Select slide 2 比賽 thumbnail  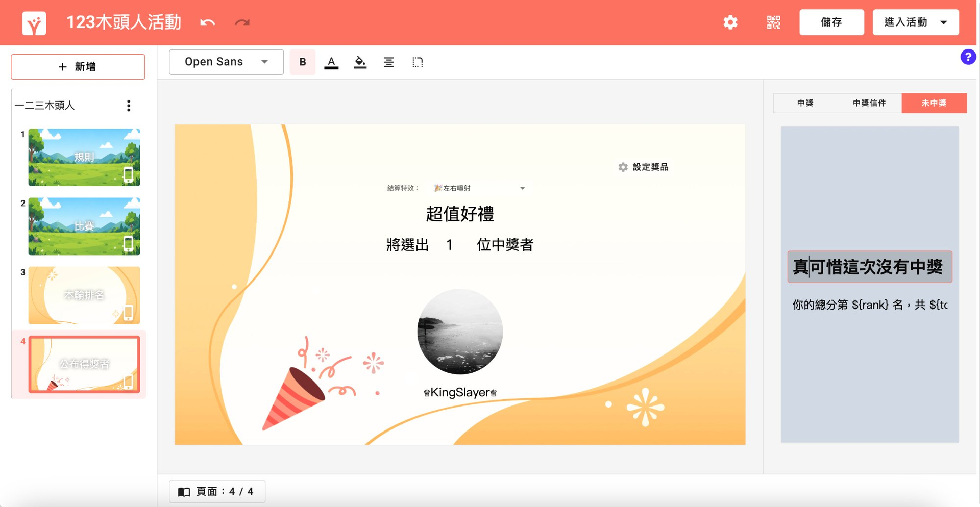pyautogui.click(x=84, y=226)
